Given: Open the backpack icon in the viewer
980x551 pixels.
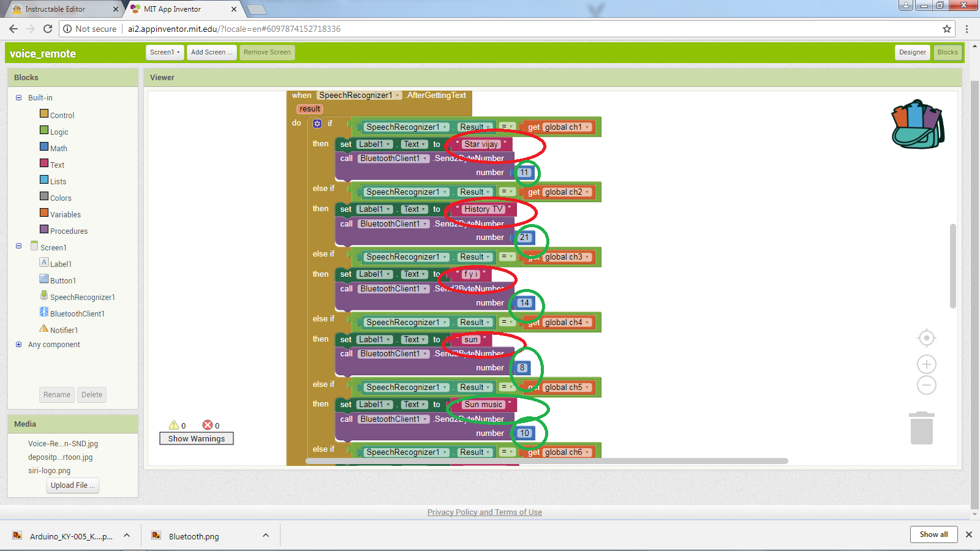Looking at the screenshot, I should [x=918, y=124].
